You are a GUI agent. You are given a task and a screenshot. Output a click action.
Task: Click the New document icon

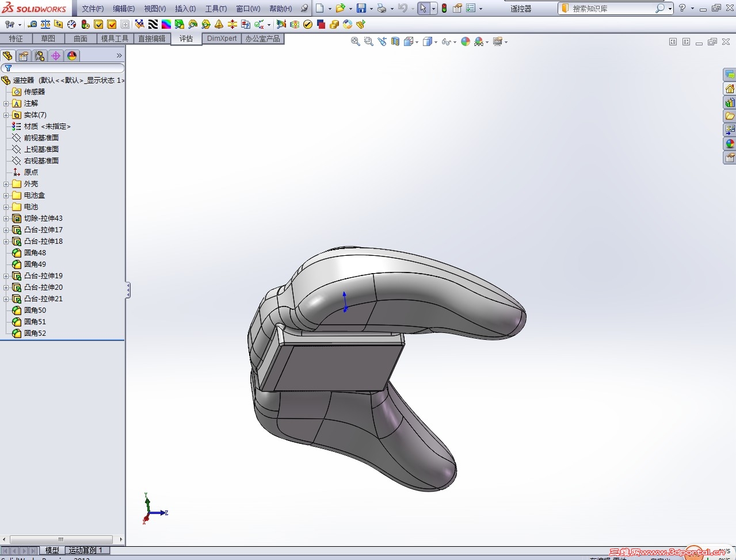point(320,8)
